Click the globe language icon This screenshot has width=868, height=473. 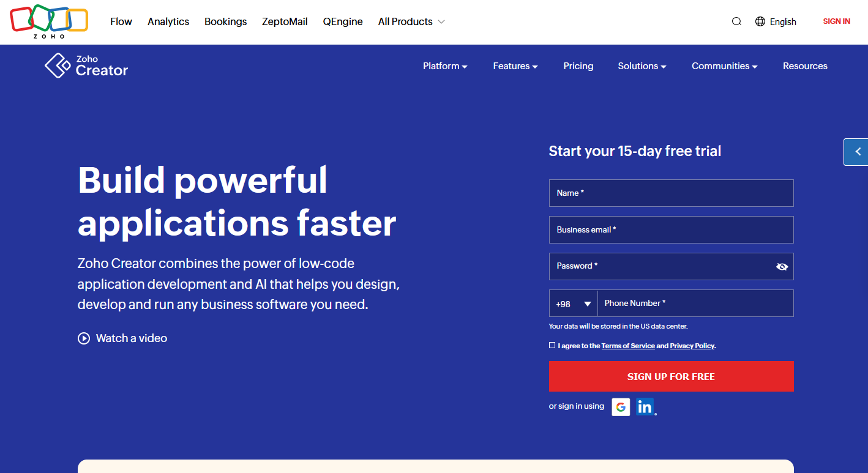click(x=759, y=21)
